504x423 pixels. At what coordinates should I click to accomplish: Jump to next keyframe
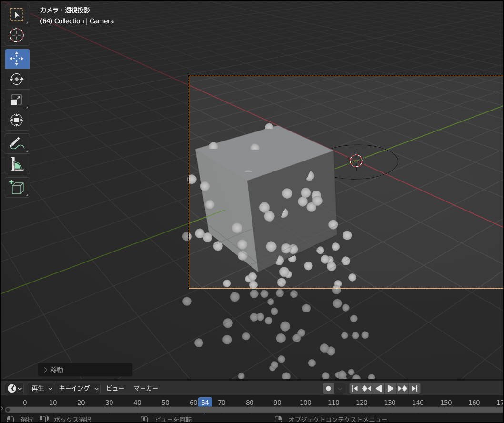tap(403, 389)
